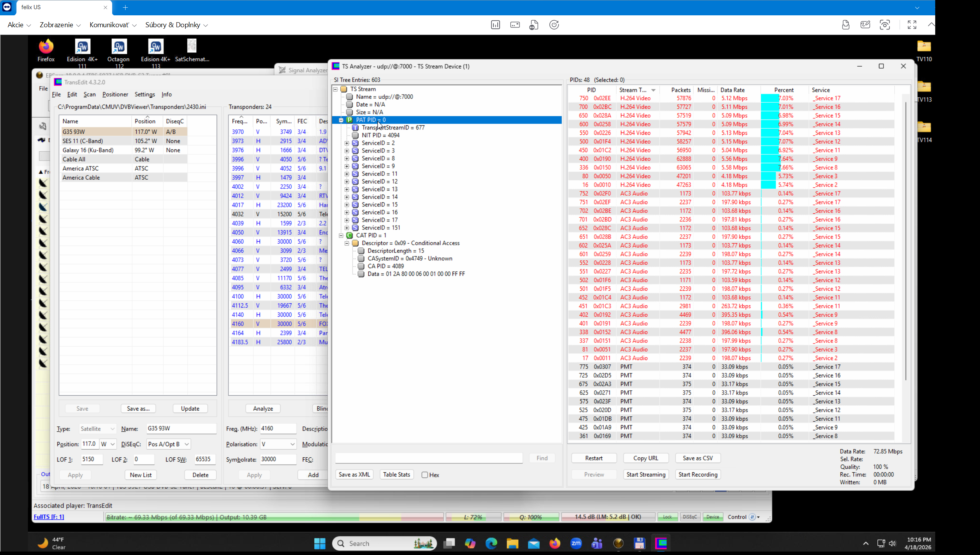
Task: Collapse the TS Stream root node
Action: coord(335,89)
